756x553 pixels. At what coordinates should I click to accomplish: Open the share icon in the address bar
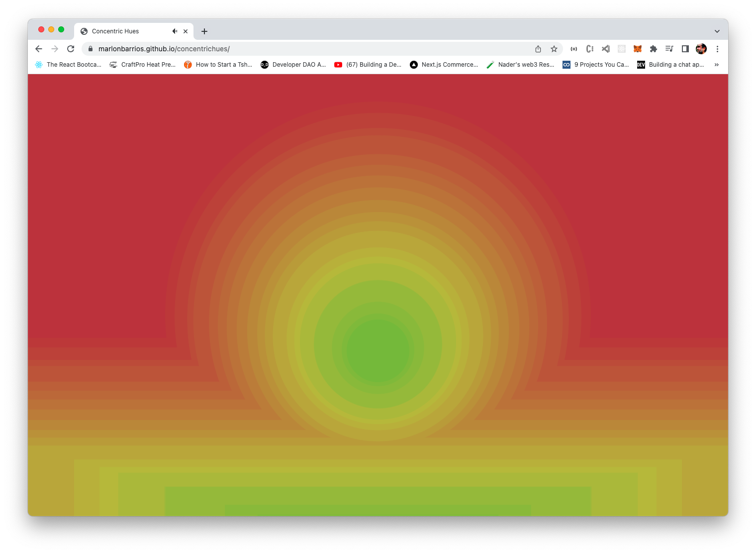pos(538,49)
